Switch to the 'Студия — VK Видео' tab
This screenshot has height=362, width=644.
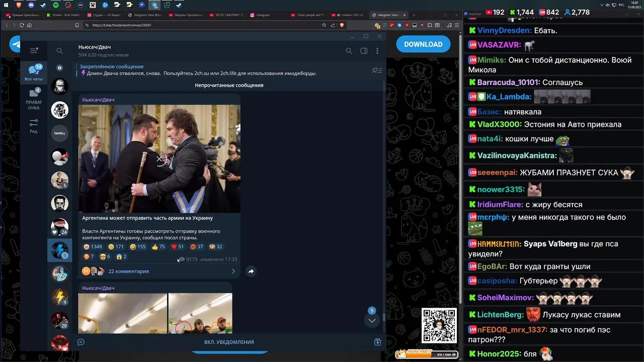point(103,15)
